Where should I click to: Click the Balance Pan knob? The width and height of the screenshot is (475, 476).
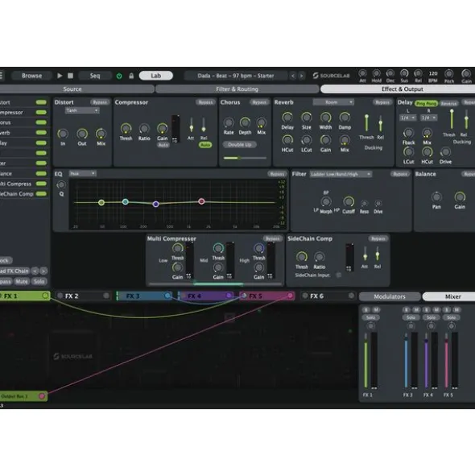click(436, 197)
